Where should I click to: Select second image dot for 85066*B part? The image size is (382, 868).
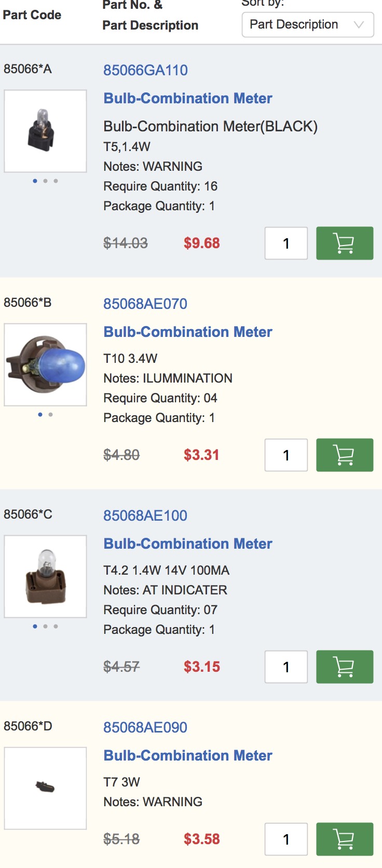(50, 414)
